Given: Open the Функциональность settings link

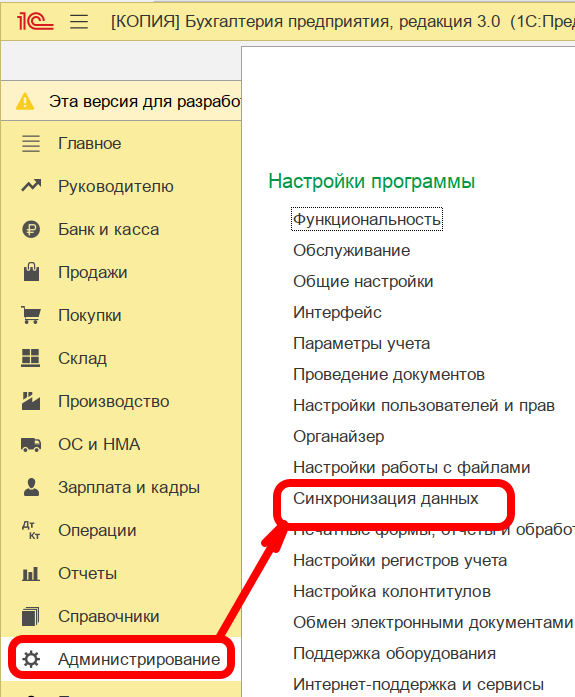Looking at the screenshot, I should tap(367, 219).
